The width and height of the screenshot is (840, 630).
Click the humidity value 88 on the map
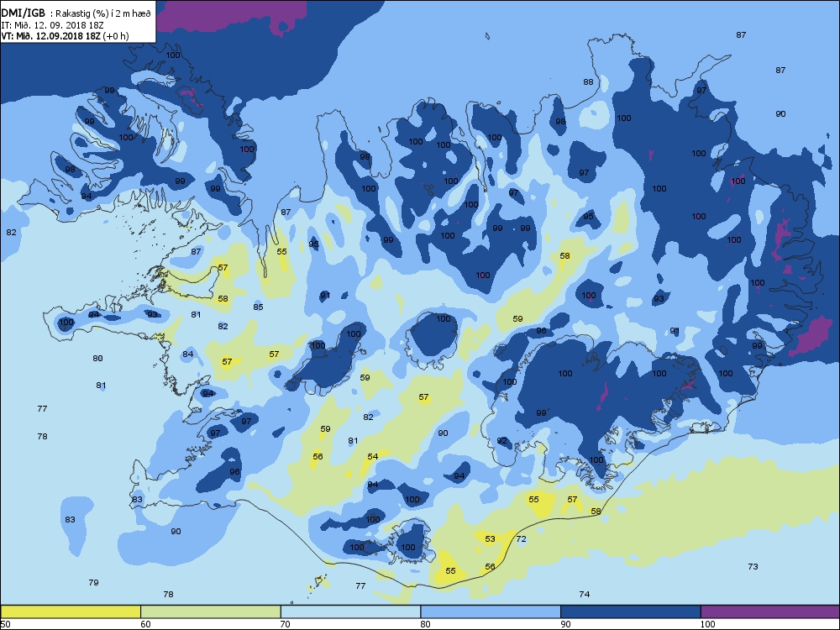click(x=588, y=82)
